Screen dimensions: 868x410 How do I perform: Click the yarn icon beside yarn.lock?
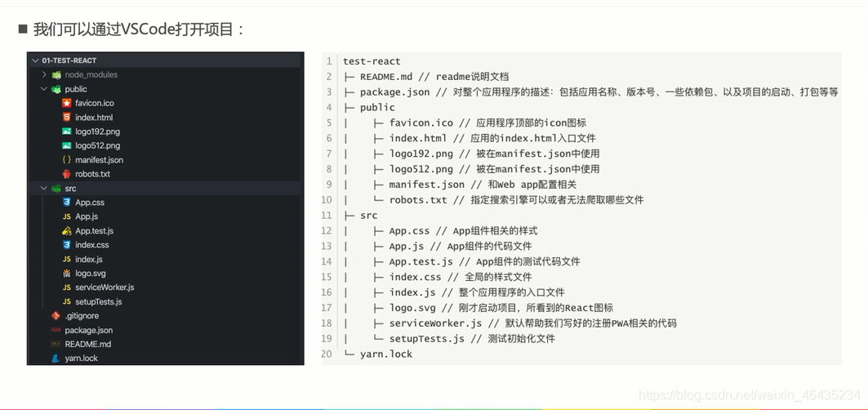click(x=56, y=359)
